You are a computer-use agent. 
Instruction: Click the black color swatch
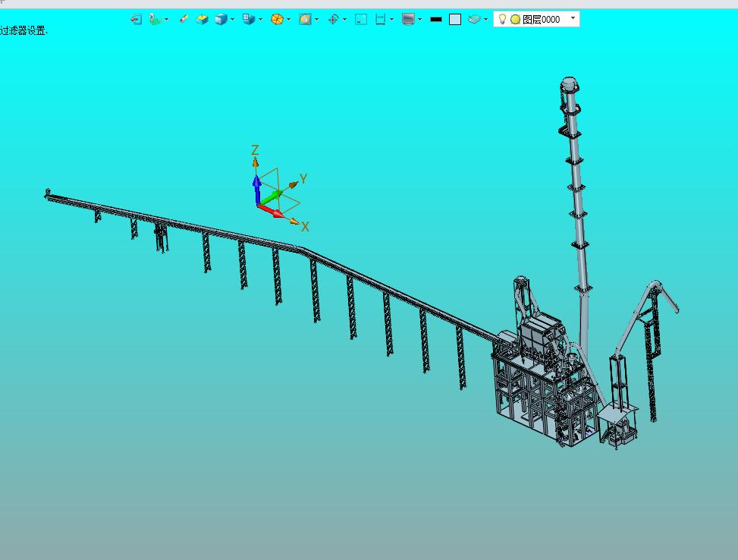(436, 19)
